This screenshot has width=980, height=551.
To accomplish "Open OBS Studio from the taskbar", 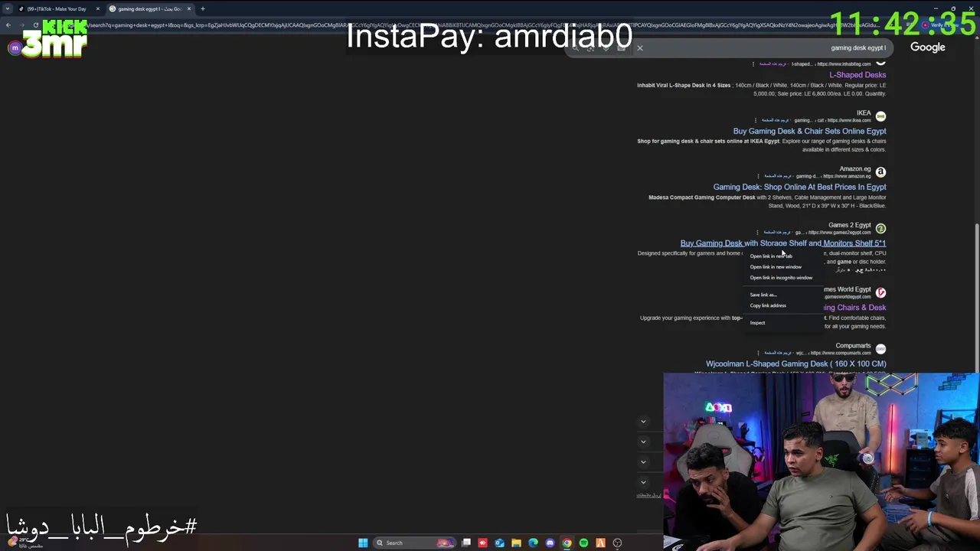I will (617, 543).
